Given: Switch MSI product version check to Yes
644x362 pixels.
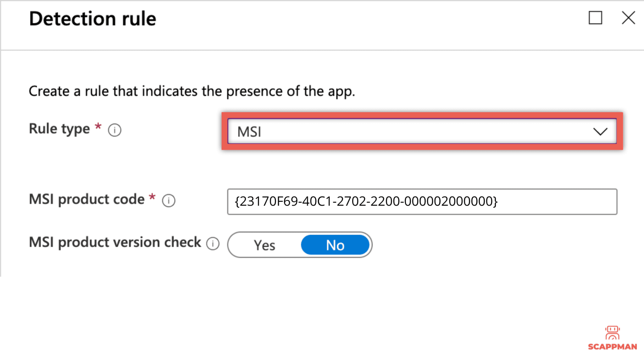Looking at the screenshot, I should click(x=264, y=245).
